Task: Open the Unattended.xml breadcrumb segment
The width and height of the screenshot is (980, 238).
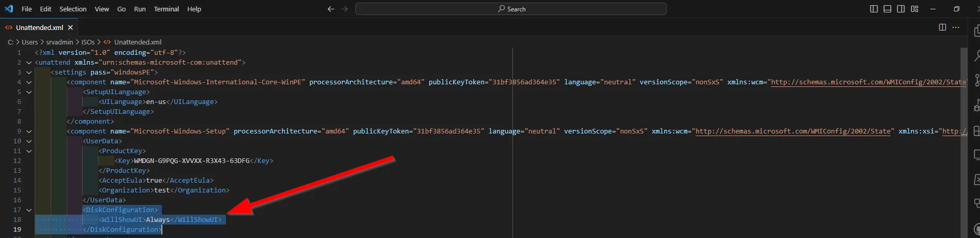Action: (x=138, y=42)
